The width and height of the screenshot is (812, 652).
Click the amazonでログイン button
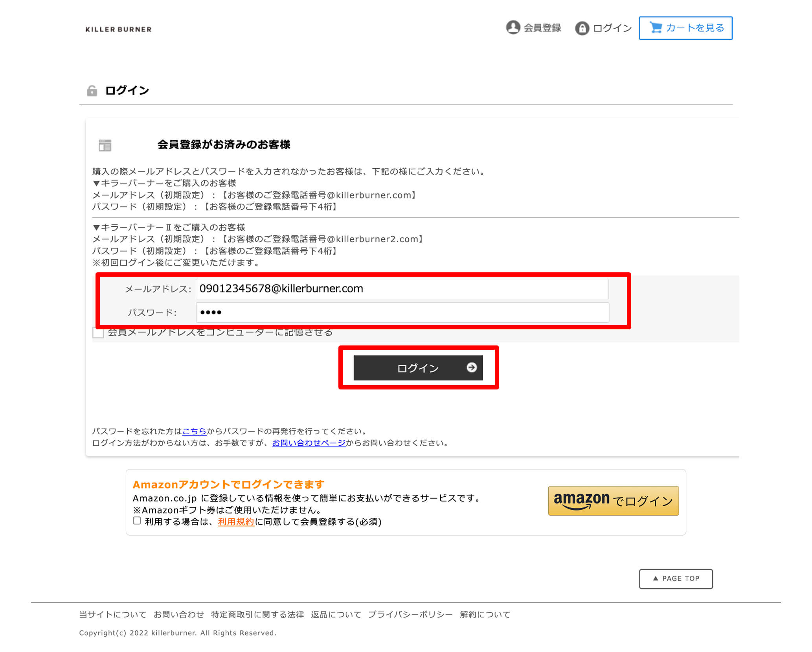(x=613, y=500)
